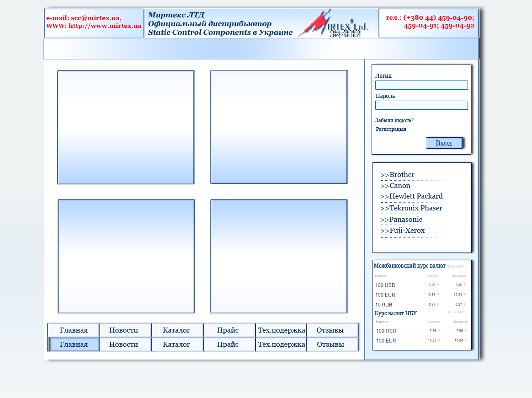Click the top-left content panel
532x398 pixels.
coord(126,127)
